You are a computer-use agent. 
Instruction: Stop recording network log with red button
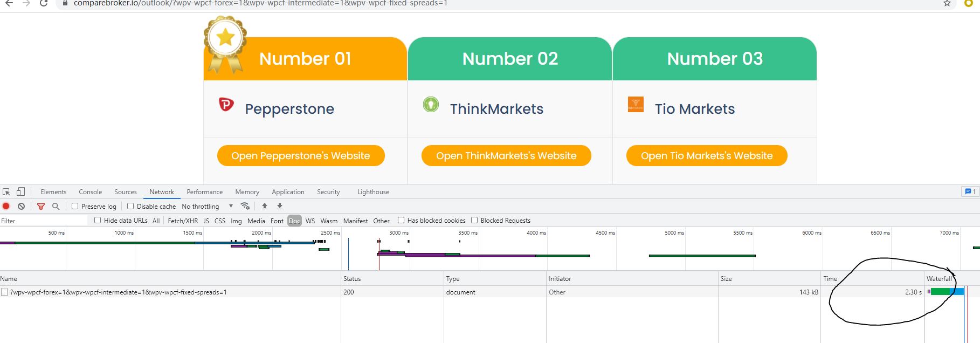coord(6,206)
